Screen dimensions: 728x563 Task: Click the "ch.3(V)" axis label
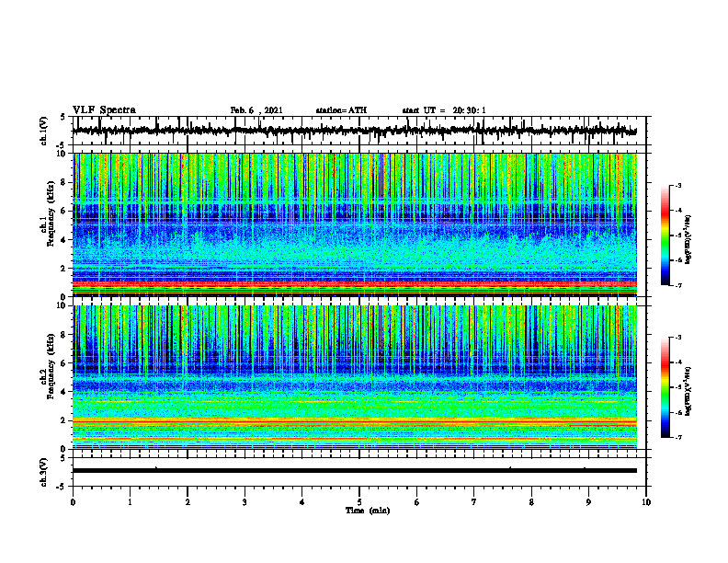coord(43,472)
